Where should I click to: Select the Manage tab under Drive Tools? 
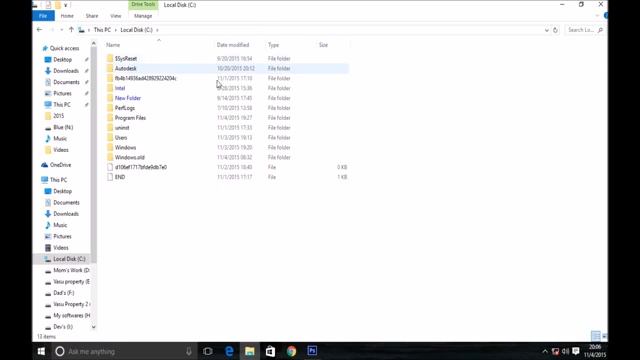(143, 16)
